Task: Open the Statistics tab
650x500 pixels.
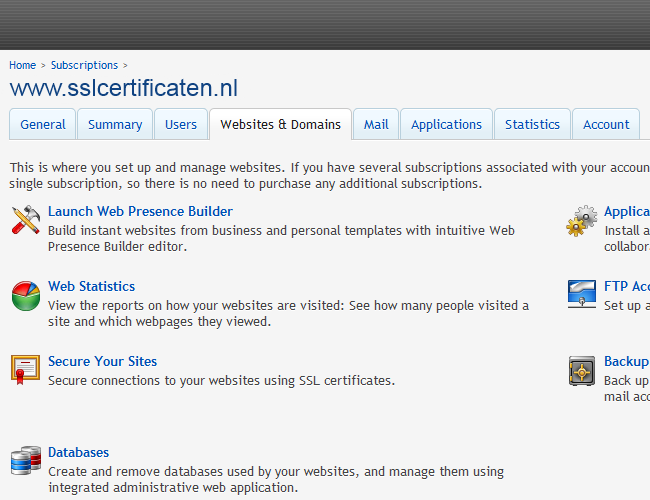Action: pyautogui.click(x=532, y=124)
